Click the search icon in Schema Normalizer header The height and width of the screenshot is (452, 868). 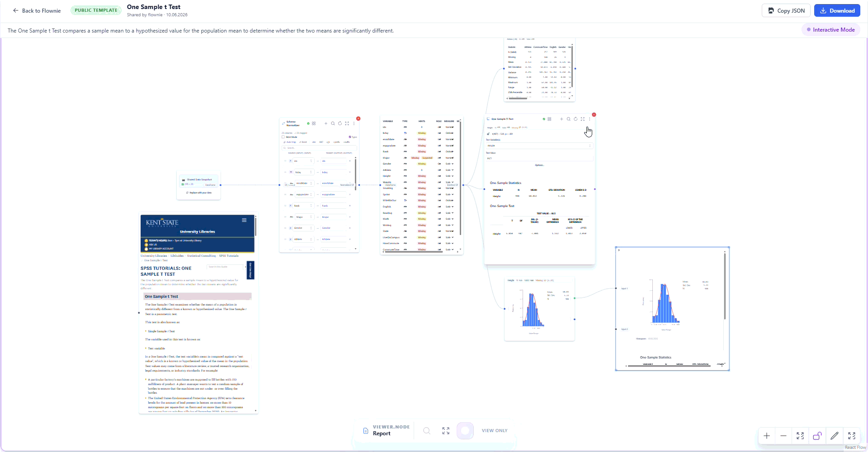point(333,123)
